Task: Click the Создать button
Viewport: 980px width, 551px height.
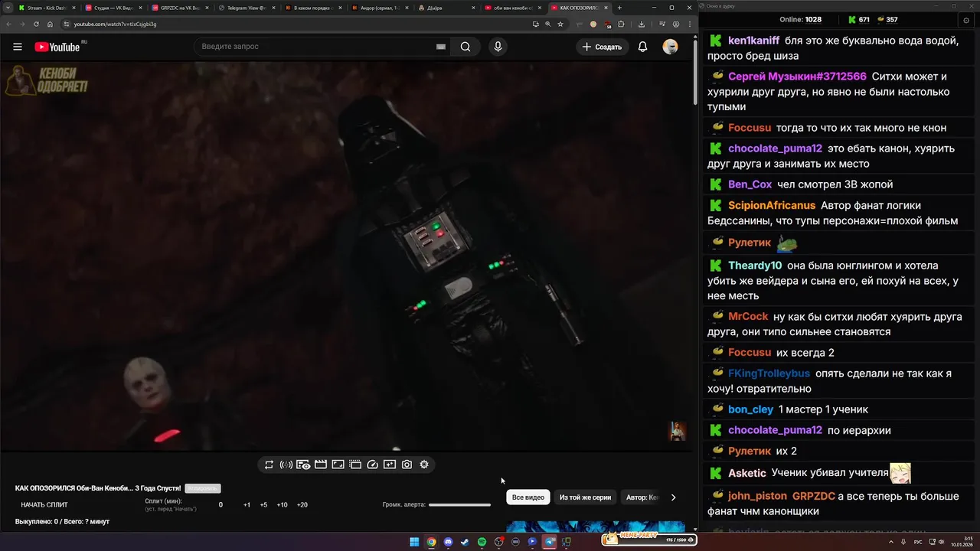Action: coord(602,47)
